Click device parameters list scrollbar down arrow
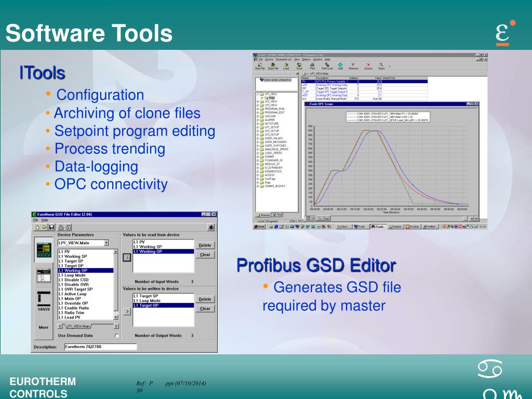This screenshot has width=532, height=399. point(116,317)
